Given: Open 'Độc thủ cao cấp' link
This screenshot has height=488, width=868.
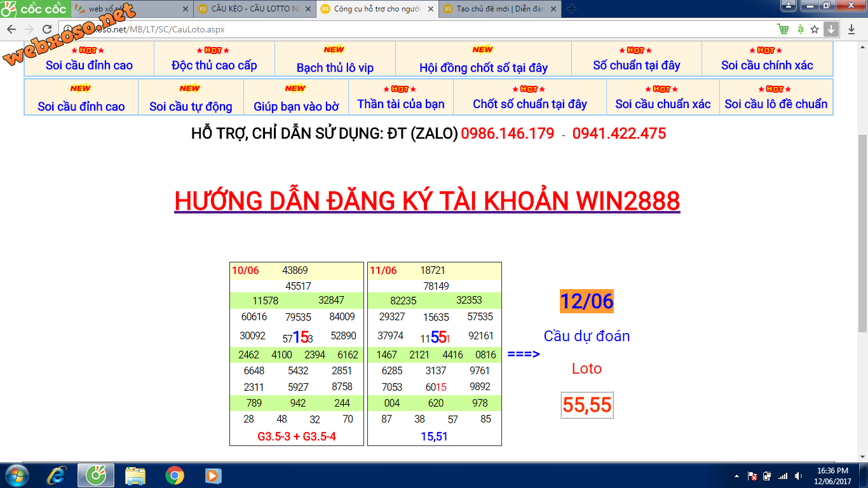Looking at the screenshot, I should coord(214,65).
